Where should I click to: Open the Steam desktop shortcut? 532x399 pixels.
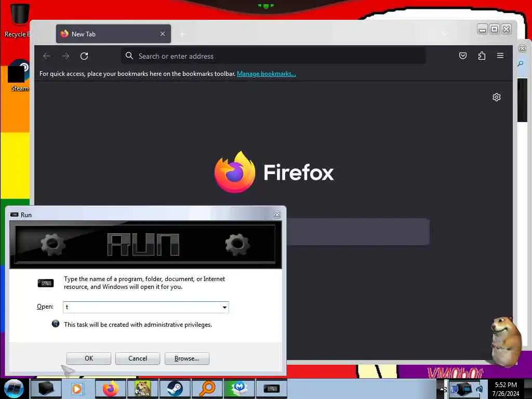tap(19, 75)
